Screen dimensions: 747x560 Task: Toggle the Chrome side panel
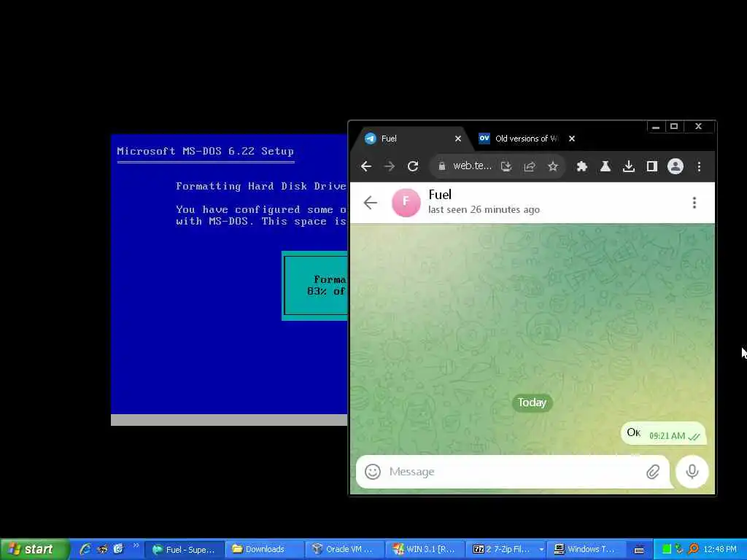[x=651, y=166]
